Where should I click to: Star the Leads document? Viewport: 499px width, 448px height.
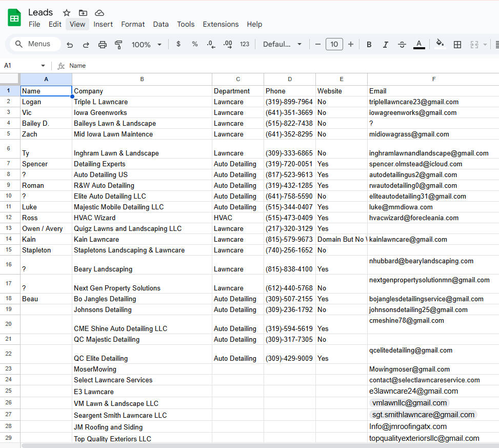[67, 13]
